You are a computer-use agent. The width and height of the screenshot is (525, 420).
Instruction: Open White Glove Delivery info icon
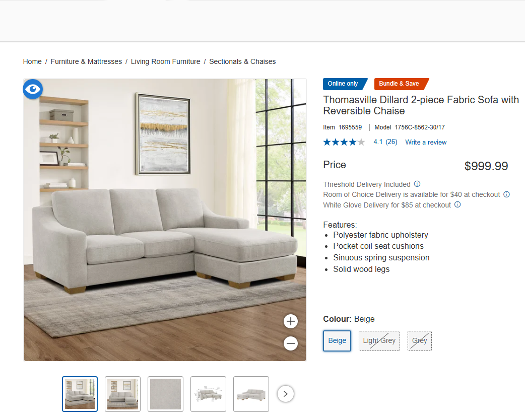[457, 204]
